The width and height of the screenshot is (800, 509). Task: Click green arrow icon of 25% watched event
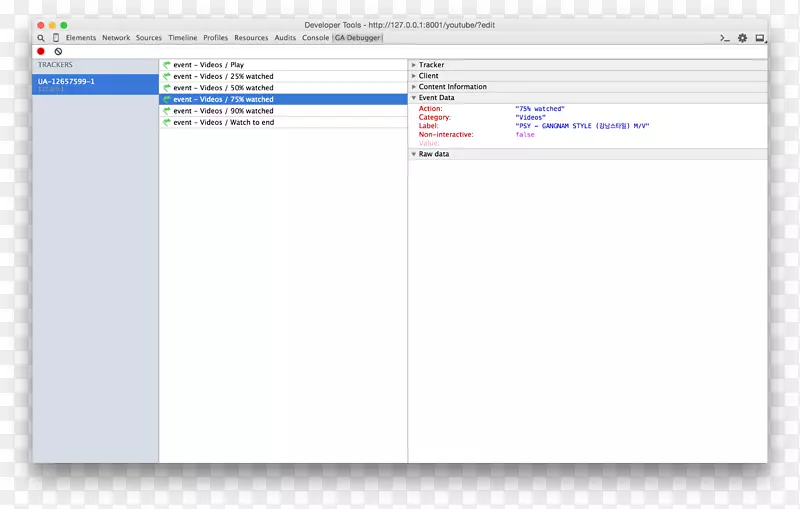(167, 77)
